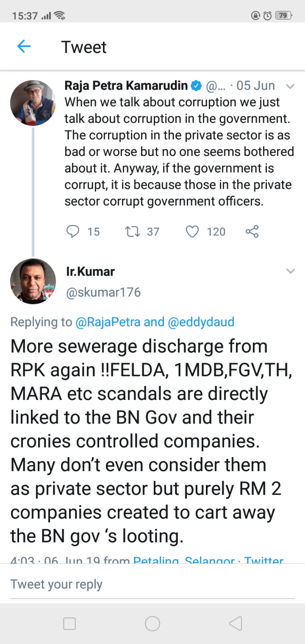
Task: Open Ir.Kumar's profile picture
Action: [x=33, y=281]
